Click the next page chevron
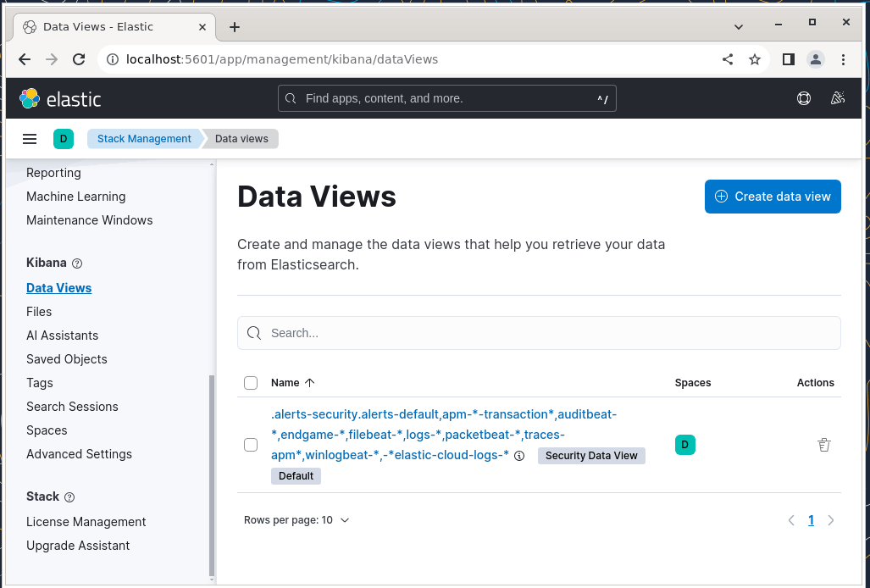 pyautogui.click(x=831, y=519)
